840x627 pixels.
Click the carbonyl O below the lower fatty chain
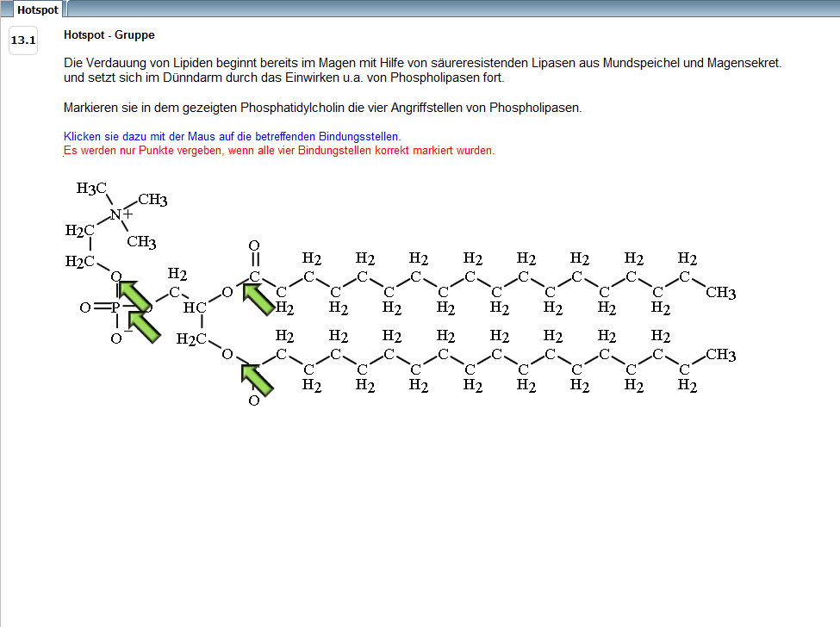[254, 400]
